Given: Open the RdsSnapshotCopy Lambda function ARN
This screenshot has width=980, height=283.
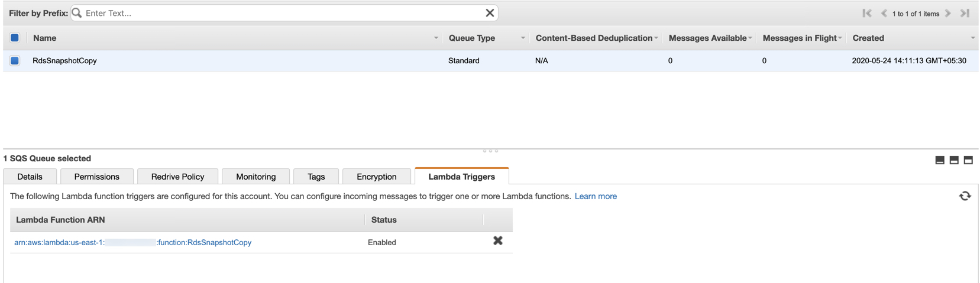Looking at the screenshot, I should [x=132, y=242].
